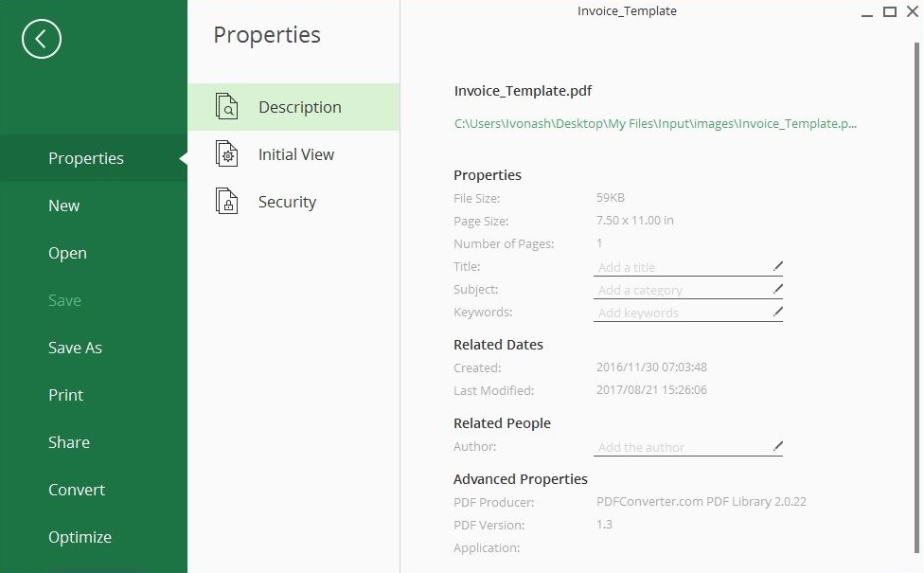Open the Initial View tab
The image size is (924, 573).
[295, 154]
